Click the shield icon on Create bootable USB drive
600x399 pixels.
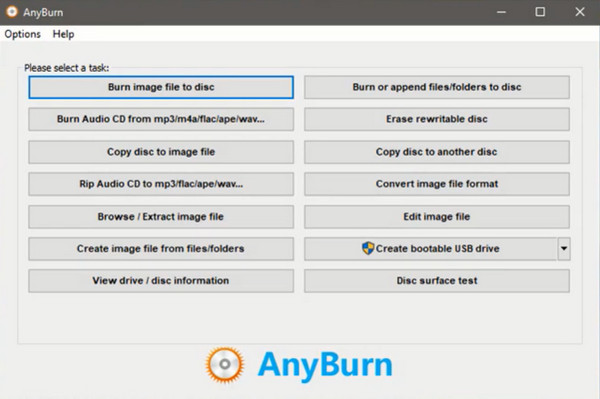tap(368, 248)
